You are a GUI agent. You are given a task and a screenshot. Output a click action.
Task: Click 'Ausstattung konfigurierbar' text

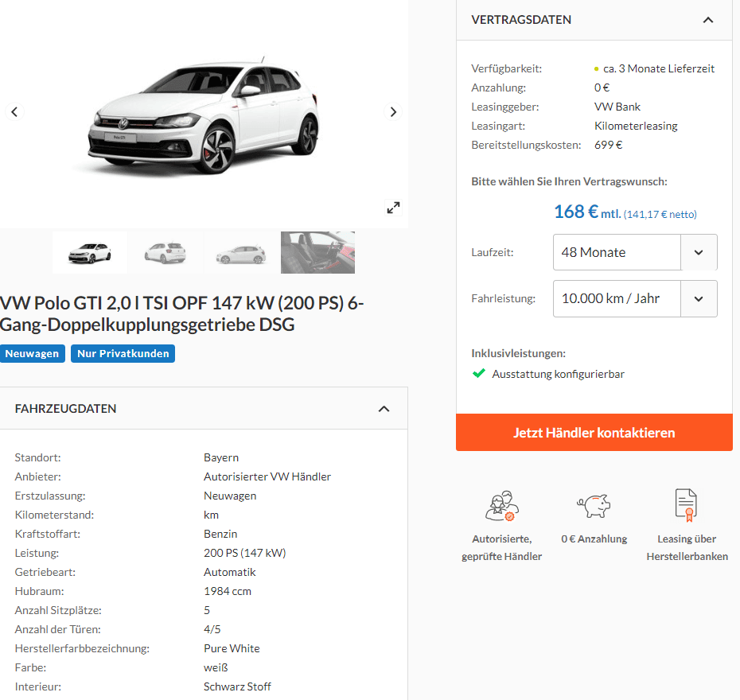[559, 374]
